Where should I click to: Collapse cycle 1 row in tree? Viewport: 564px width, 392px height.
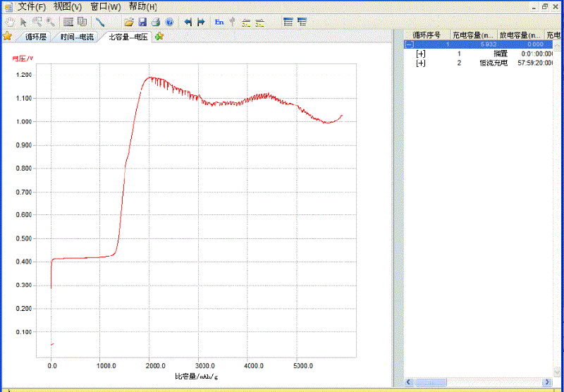pos(409,44)
